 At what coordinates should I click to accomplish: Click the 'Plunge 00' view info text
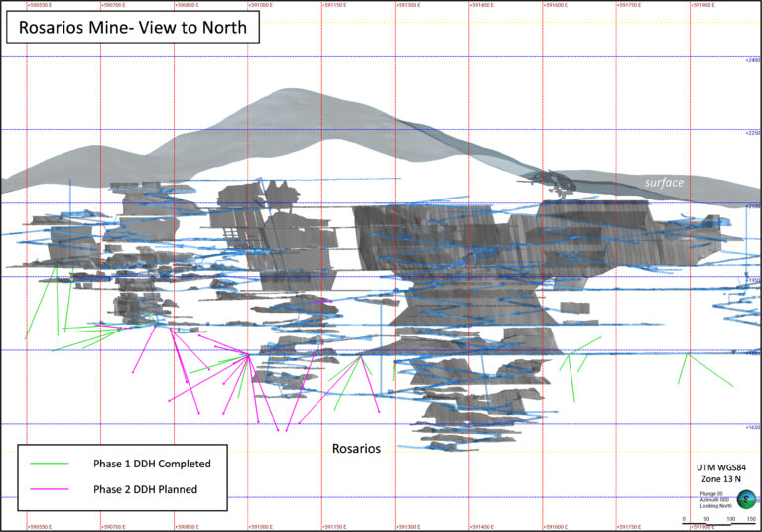tap(712, 493)
